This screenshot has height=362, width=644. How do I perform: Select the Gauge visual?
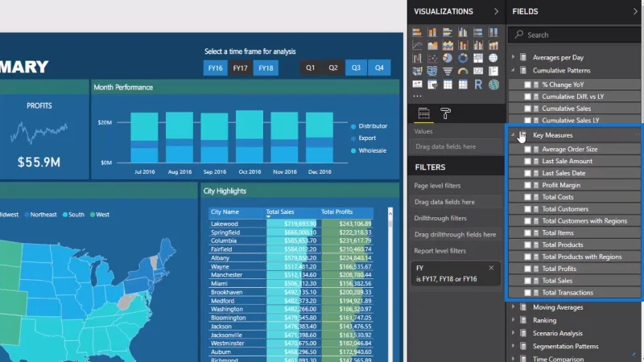pos(463,72)
